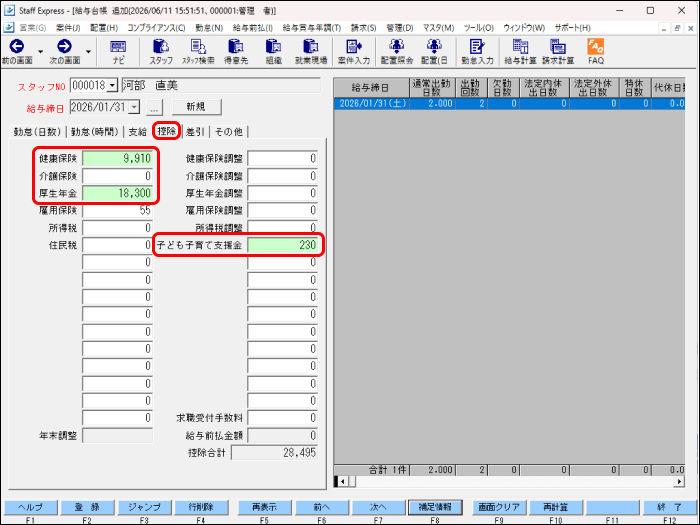Open the スタッフNO combo box dropdown
Image resolution: width=700 pixels, height=525 pixels.
[x=112, y=85]
